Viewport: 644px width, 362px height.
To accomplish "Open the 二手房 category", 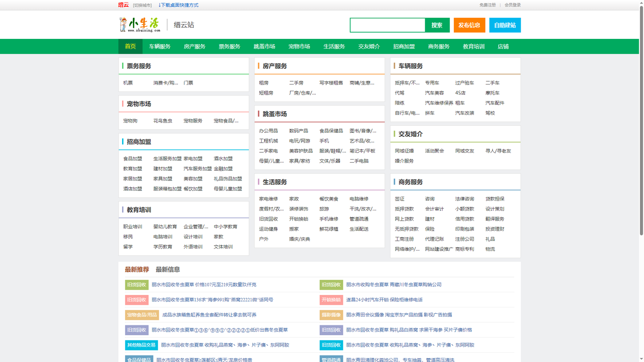I will (296, 83).
